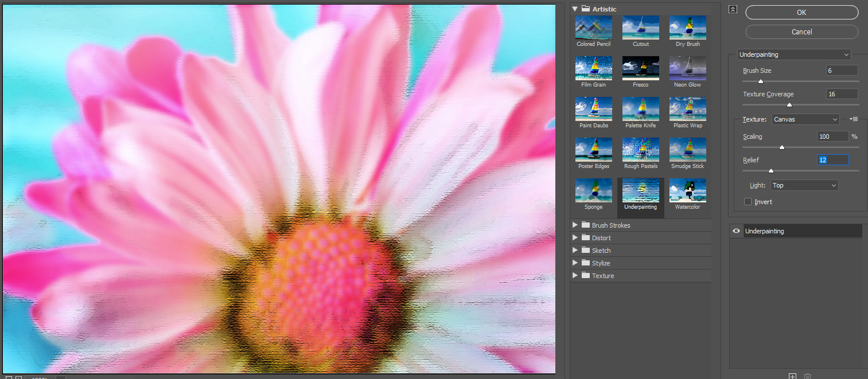The image size is (868, 379).
Task: Adjust the Texture Coverage slider handle
Action: tap(789, 105)
